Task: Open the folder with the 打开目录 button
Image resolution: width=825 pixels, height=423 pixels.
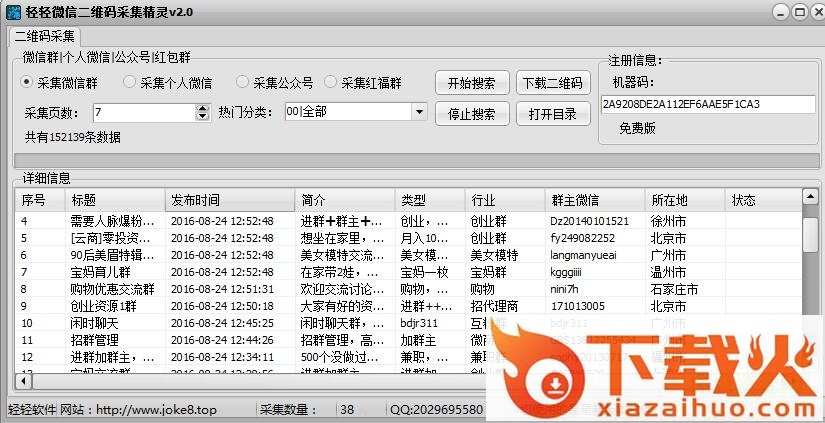Action: pyautogui.click(x=553, y=114)
